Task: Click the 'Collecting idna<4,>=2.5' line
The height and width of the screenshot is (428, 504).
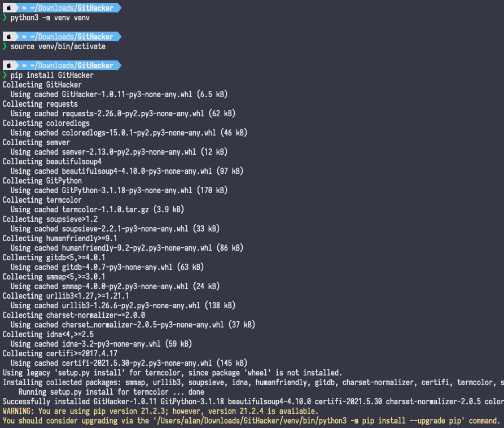Action: 48,334
